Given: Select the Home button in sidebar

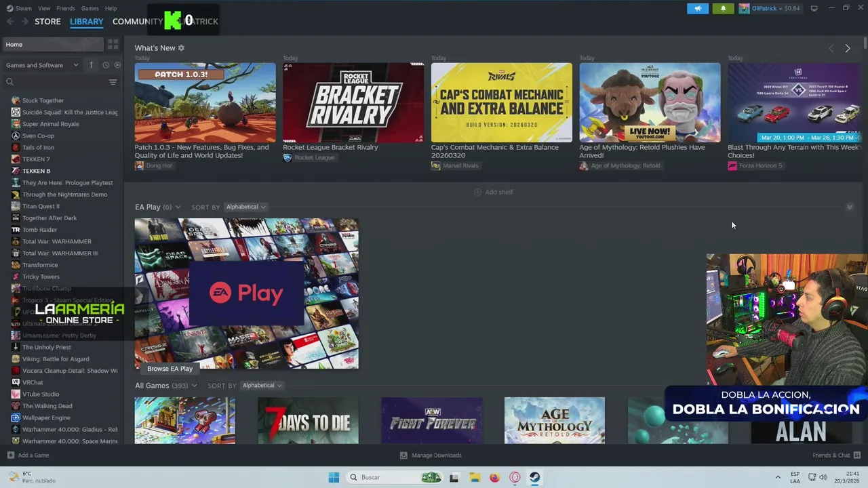Looking at the screenshot, I should pos(53,44).
